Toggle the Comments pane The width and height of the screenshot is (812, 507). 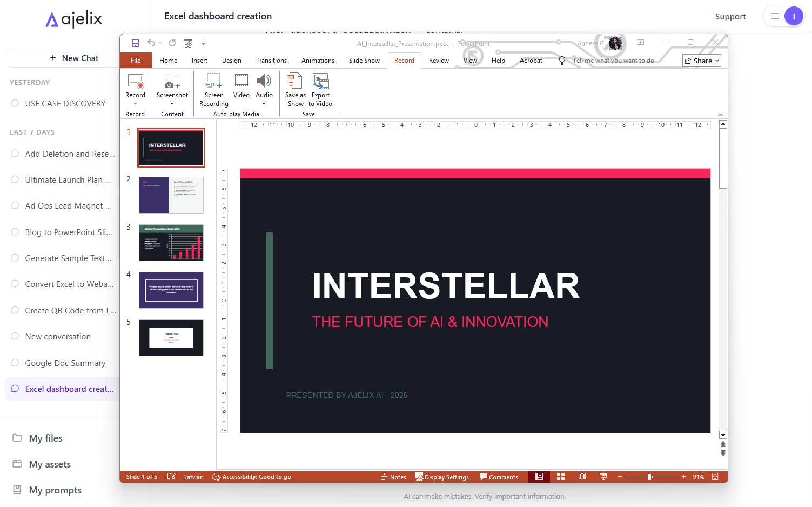point(499,477)
